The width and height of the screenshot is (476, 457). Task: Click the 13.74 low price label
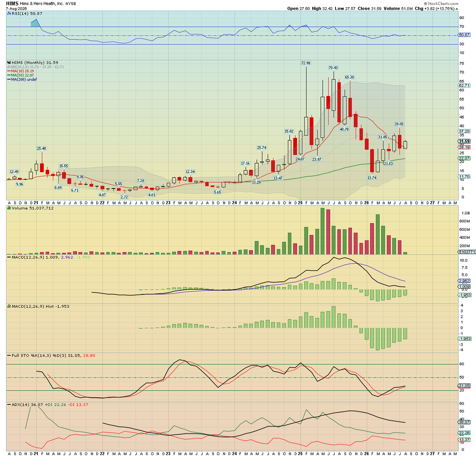tap(372, 178)
